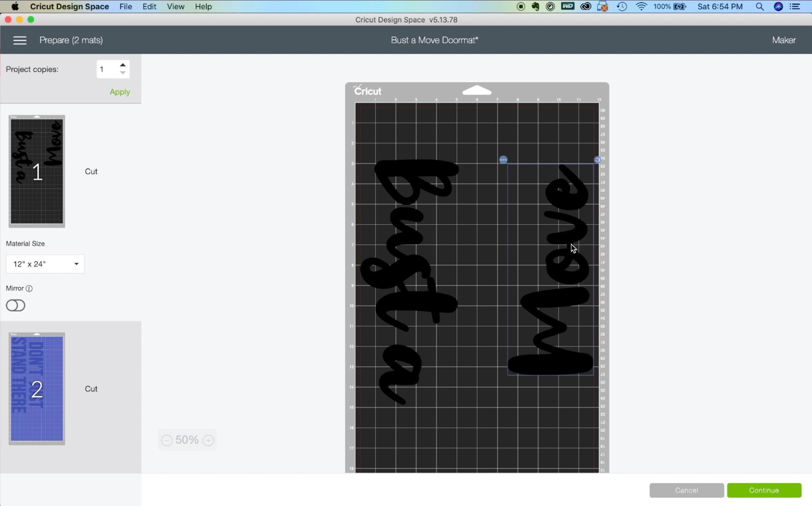Open the Apple menu

[15, 6]
